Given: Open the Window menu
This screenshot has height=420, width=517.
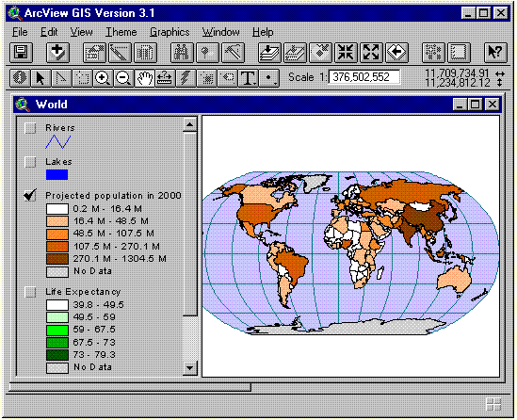Looking at the screenshot, I should click(220, 32).
